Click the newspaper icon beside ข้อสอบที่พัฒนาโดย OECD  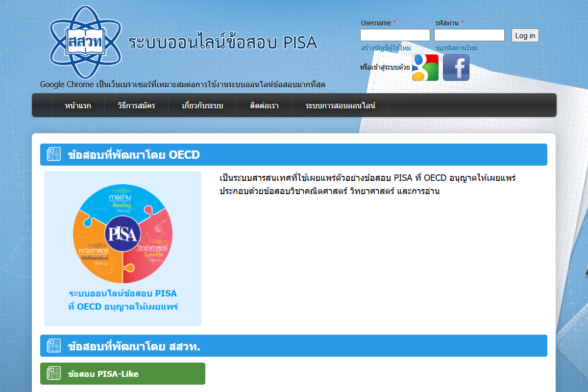click(x=54, y=154)
